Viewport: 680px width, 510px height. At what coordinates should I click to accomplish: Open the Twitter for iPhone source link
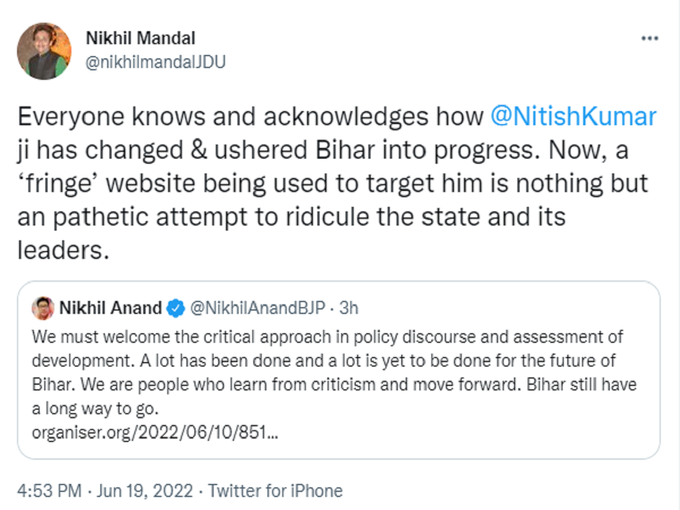click(275, 491)
